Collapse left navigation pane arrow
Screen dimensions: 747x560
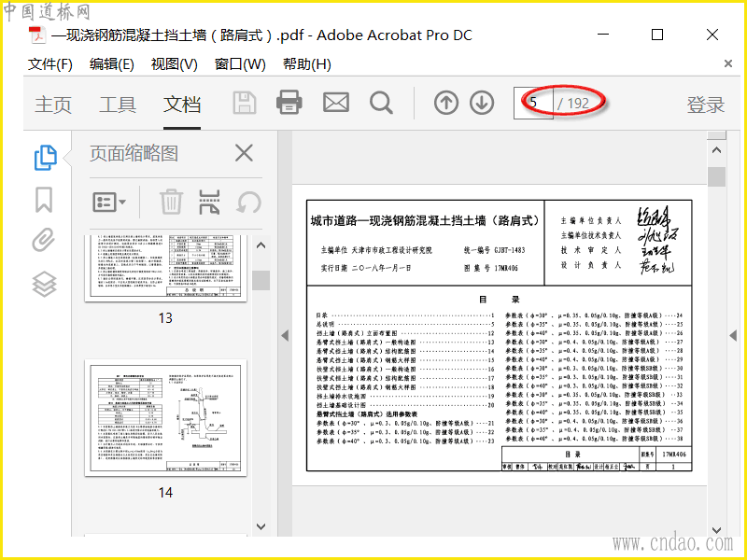[285, 335]
